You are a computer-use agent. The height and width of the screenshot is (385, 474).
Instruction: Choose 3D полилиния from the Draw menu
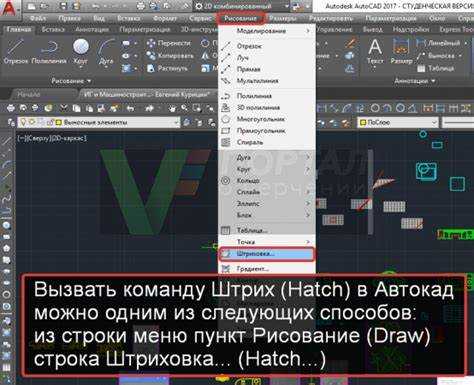[x=267, y=107]
